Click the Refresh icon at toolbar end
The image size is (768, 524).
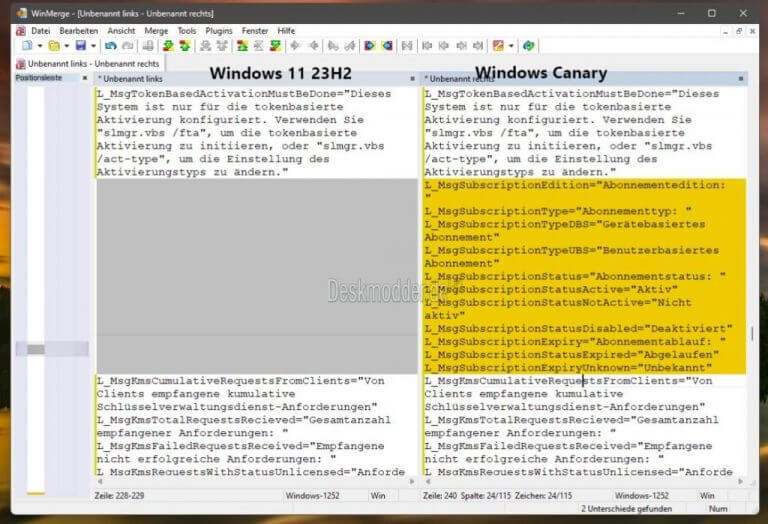pos(529,46)
